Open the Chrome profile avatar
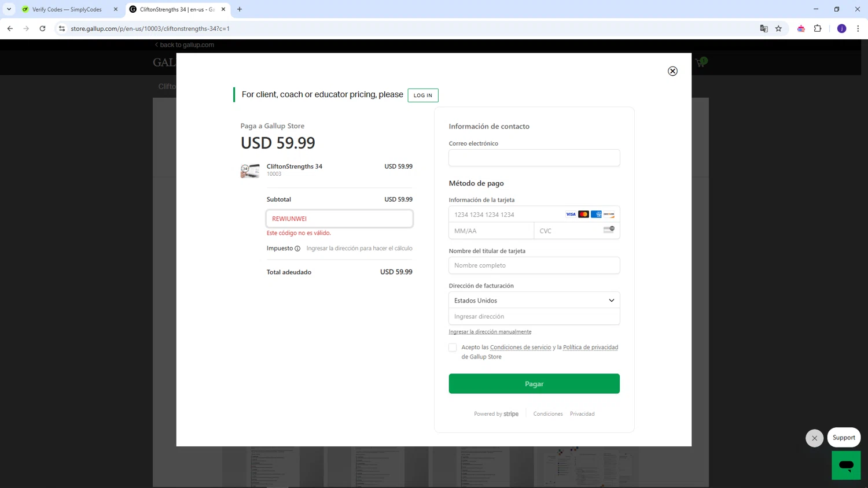 click(842, 28)
